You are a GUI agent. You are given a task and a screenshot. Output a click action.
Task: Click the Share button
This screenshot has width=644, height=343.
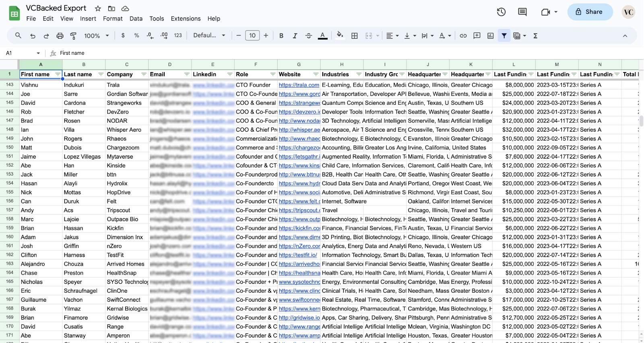(x=590, y=12)
